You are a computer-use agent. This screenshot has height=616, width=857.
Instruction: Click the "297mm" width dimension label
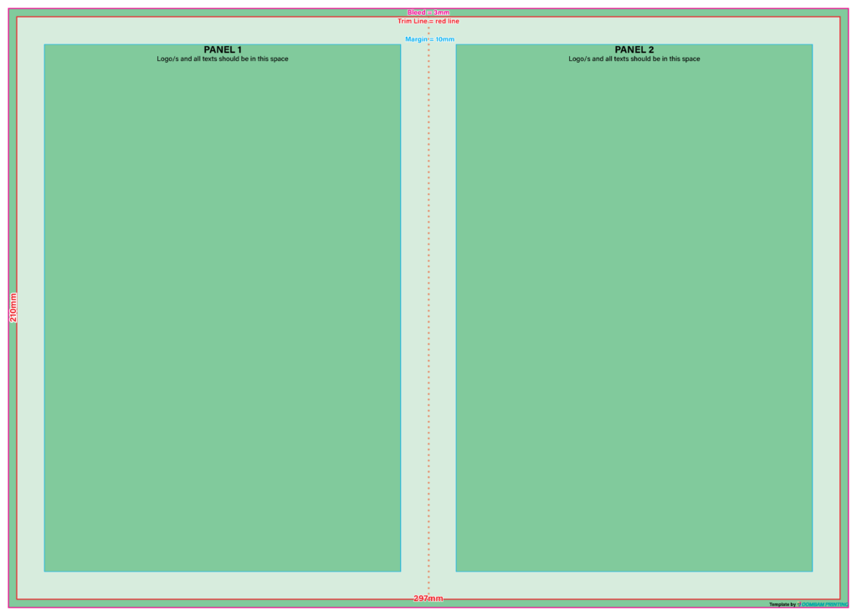pyautogui.click(x=428, y=598)
